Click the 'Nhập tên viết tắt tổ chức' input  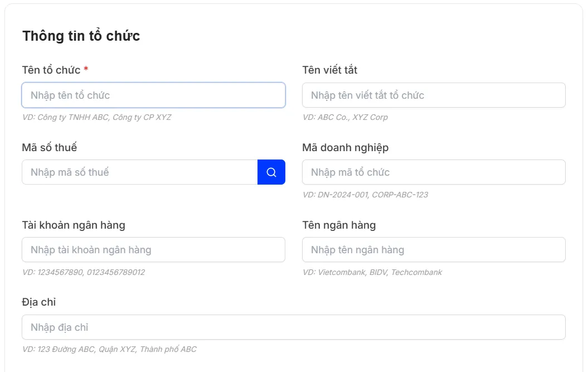point(434,95)
